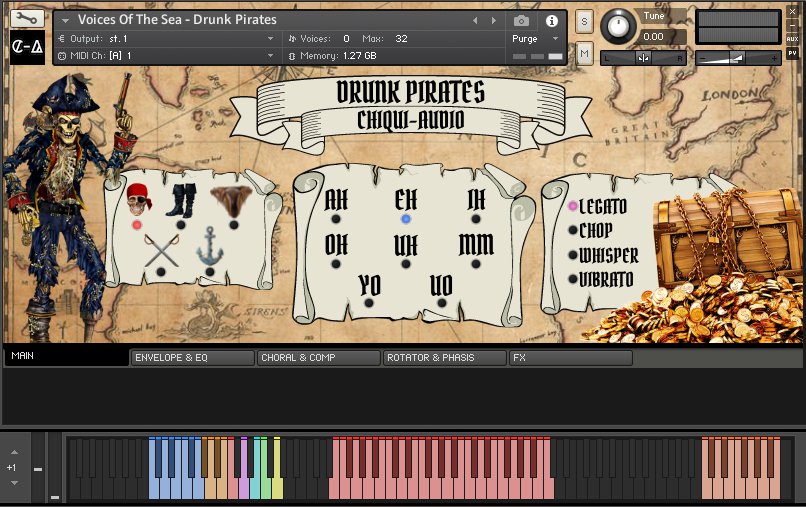This screenshot has width=806, height=507.
Task: Enable the YO vowel radio dot
Action: pos(369,303)
